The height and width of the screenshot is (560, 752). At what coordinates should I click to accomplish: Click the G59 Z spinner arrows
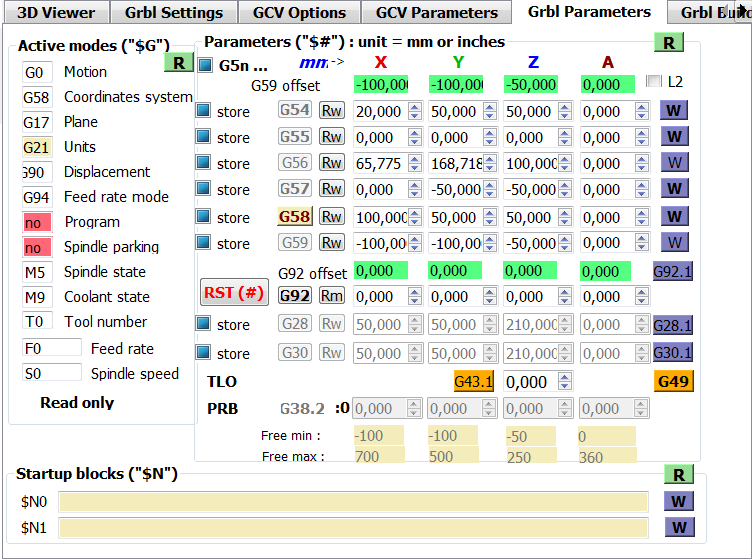(565, 243)
